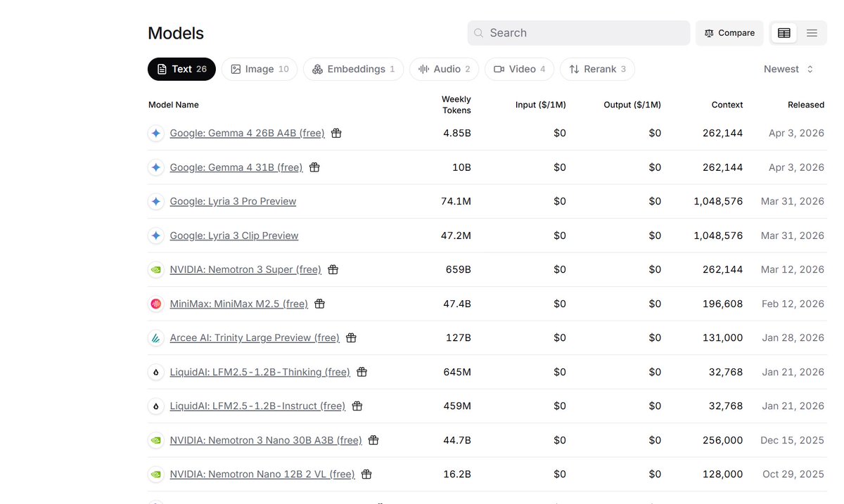
Task: Select the Embeddings models tab
Action: (x=354, y=69)
